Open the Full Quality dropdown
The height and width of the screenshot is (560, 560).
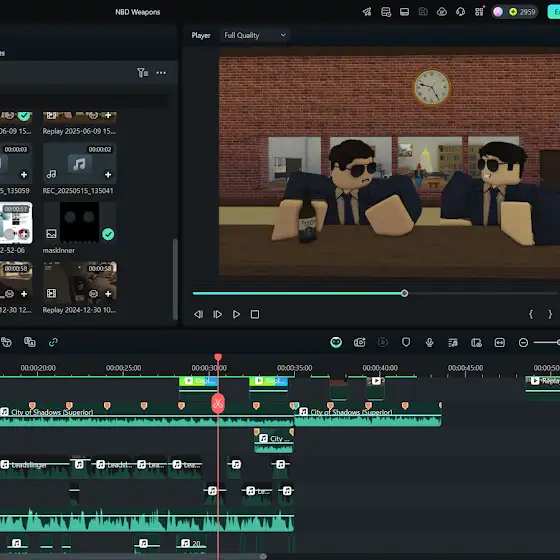point(255,35)
